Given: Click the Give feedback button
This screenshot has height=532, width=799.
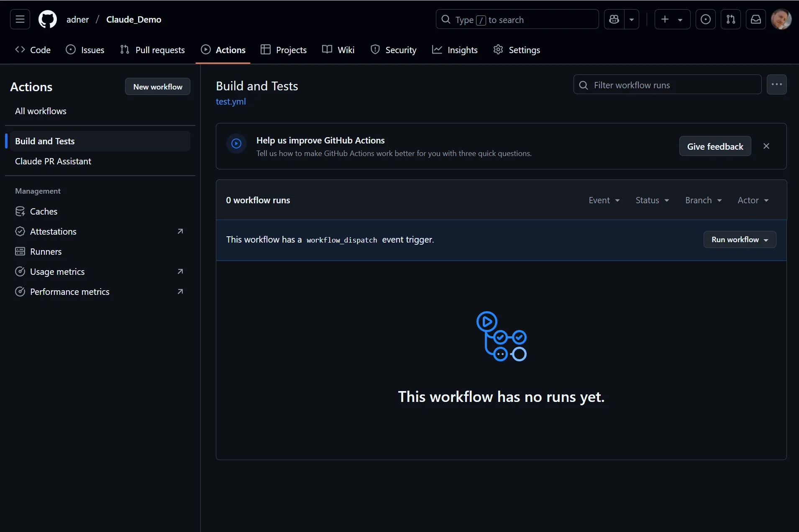Looking at the screenshot, I should pyautogui.click(x=715, y=146).
